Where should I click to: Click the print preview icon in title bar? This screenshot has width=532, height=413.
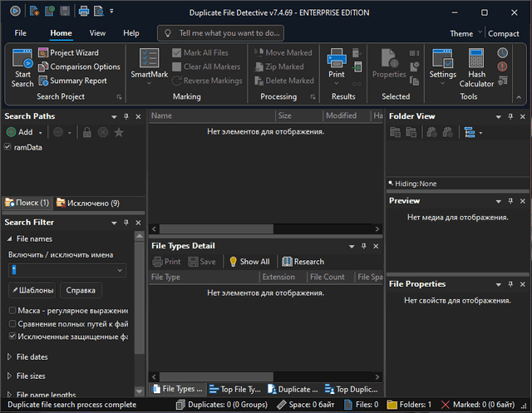tap(99, 11)
